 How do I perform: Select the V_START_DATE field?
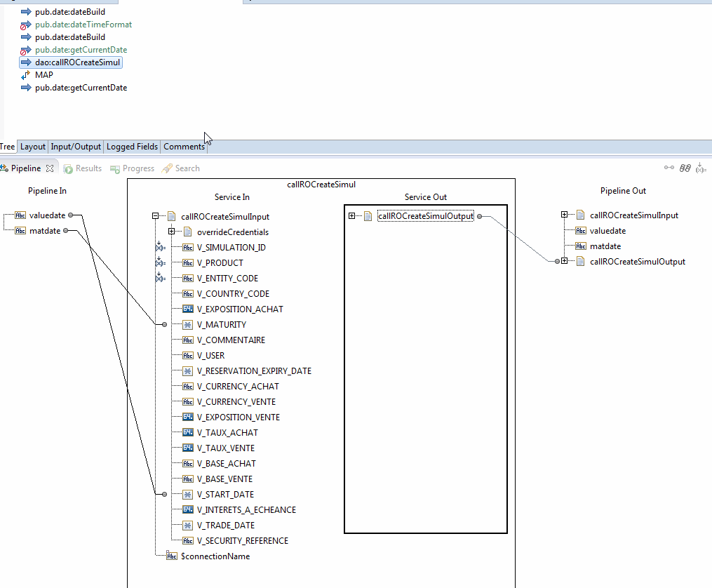[x=225, y=495]
